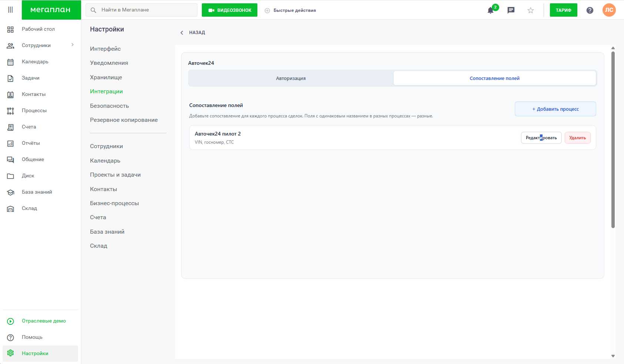Open Бизнес-процессы settings
This screenshot has width=624, height=364.
[x=114, y=203]
